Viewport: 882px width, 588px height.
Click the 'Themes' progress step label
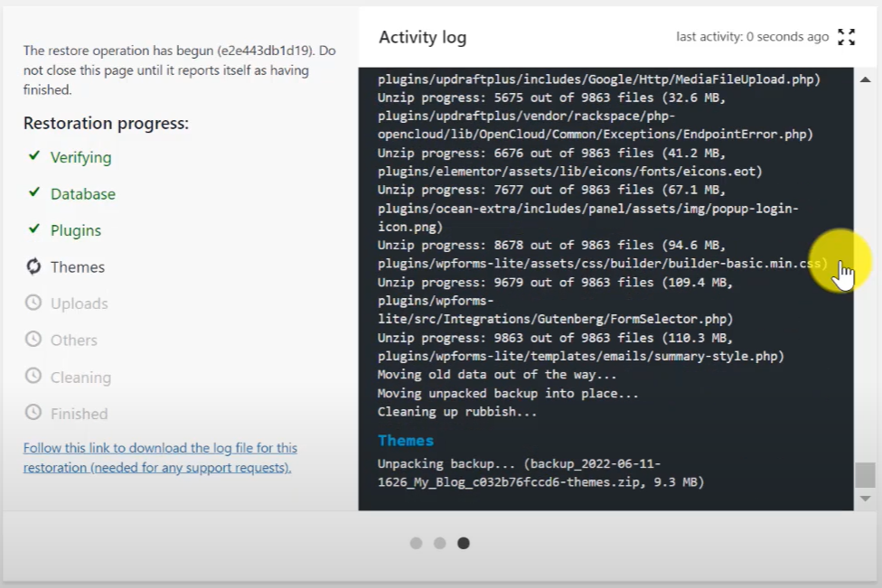coord(78,267)
